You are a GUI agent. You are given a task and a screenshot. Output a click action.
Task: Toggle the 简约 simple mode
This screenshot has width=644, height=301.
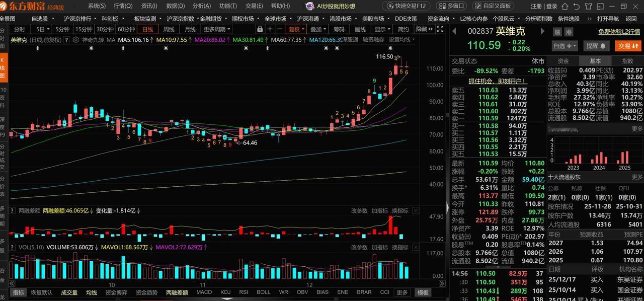click(403, 29)
